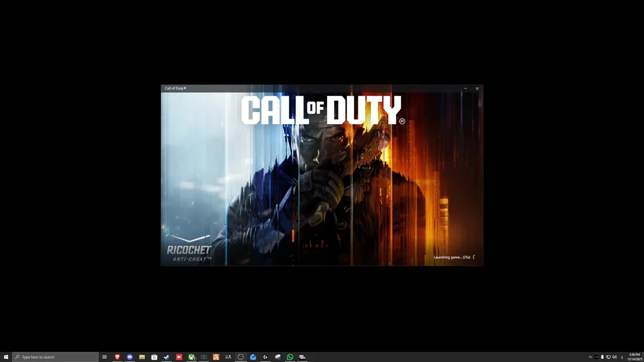This screenshot has height=362, width=644.
Task: Open File Explorer from the taskbar
Action: (x=142, y=357)
